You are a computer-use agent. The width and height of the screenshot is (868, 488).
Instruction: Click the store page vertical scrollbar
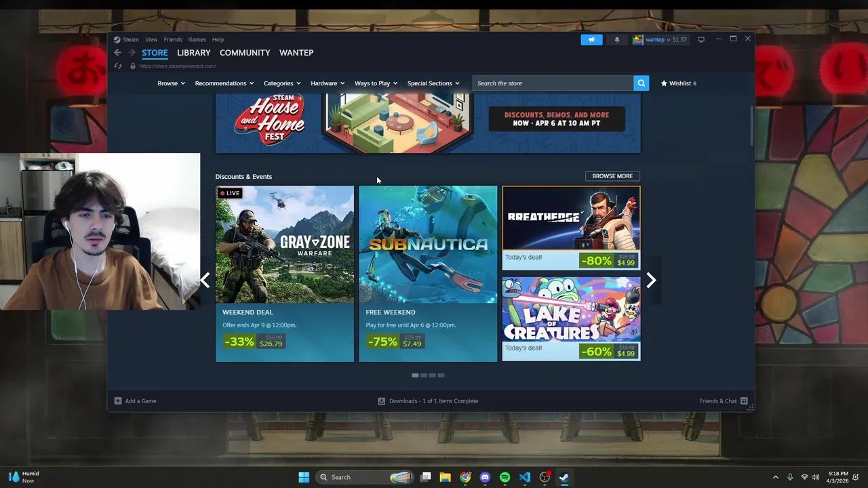tap(751, 125)
